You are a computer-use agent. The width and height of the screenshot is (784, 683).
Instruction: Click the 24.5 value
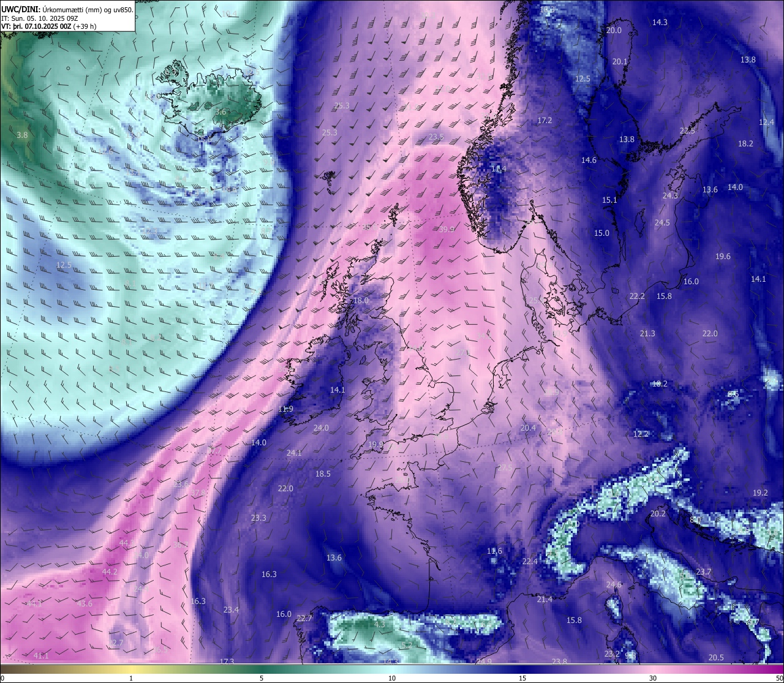point(662,223)
